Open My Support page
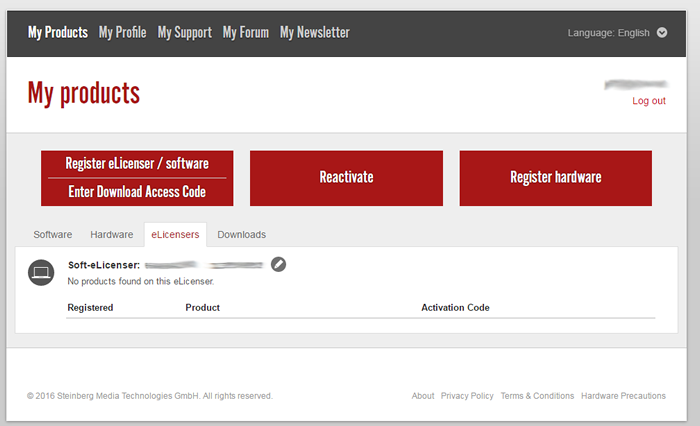 tap(184, 32)
